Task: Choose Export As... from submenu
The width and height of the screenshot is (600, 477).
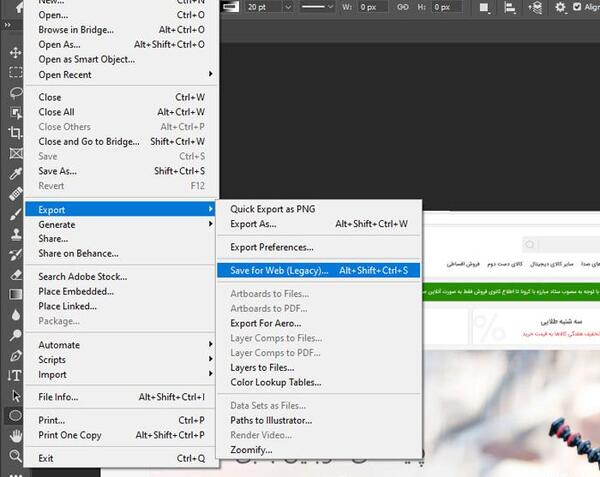Action: coord(318,224)
